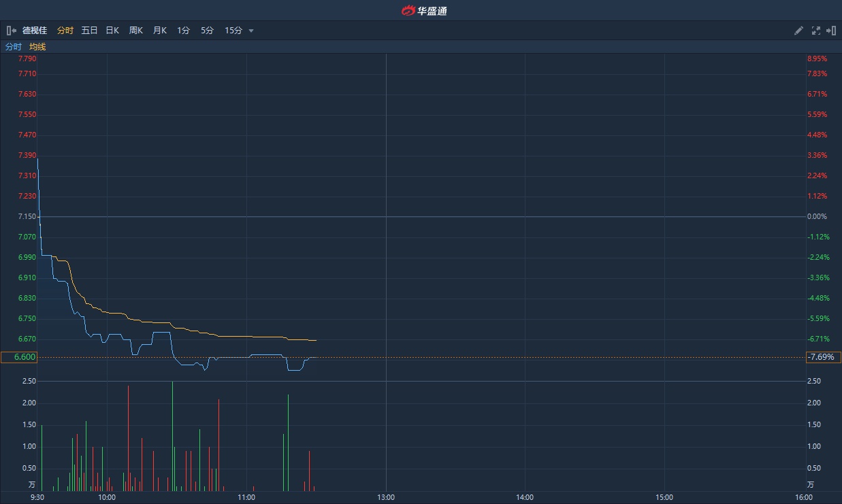Toggle the blue 分时 line legend
842x504 pixels.
pos(14,47)
